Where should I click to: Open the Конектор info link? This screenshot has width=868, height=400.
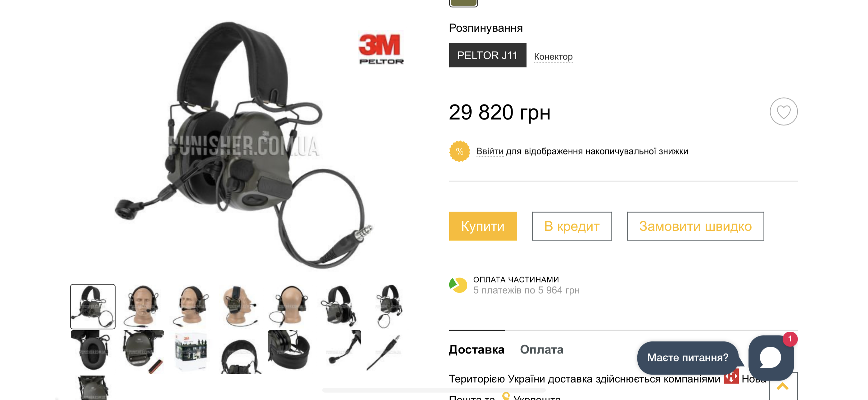click(553, 56)
